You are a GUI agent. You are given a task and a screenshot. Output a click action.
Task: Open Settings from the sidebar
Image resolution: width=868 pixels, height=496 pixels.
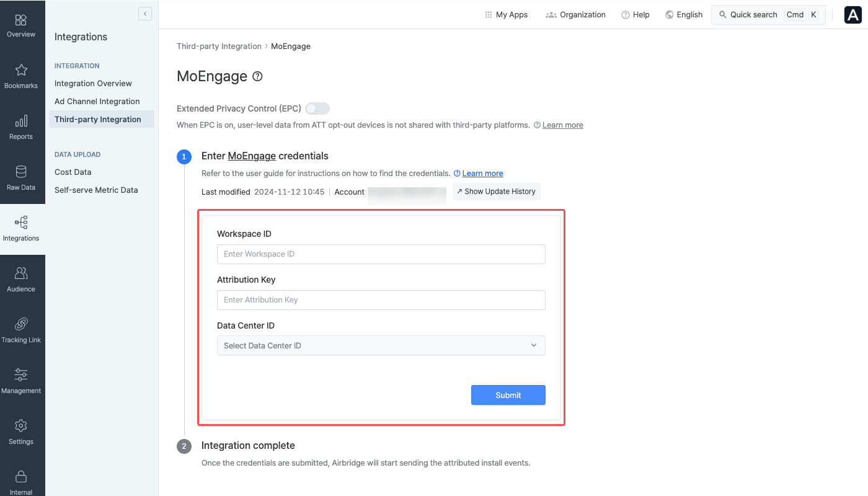[x=21, y=433]
